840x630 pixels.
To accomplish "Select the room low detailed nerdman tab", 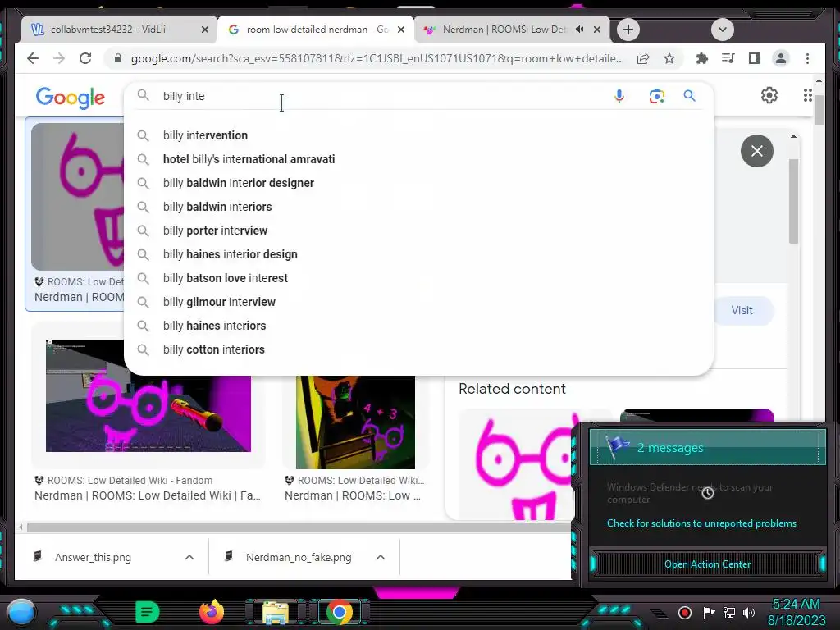I will (315, 30).
